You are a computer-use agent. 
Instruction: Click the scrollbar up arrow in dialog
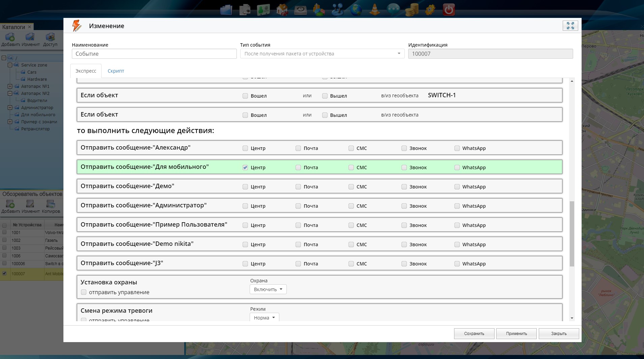(x=572, y=81)
